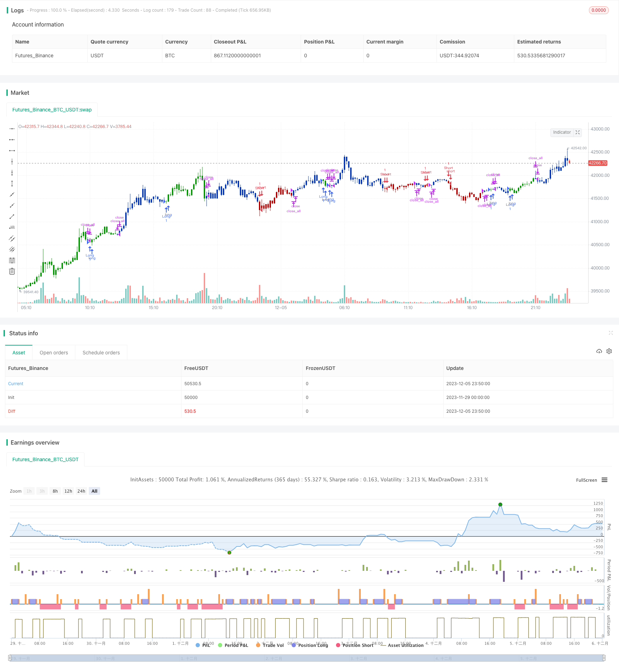This screenshot has width=619, height=672.
Task: Switch to the Schedule orders tab
Action: coord(101,353)
